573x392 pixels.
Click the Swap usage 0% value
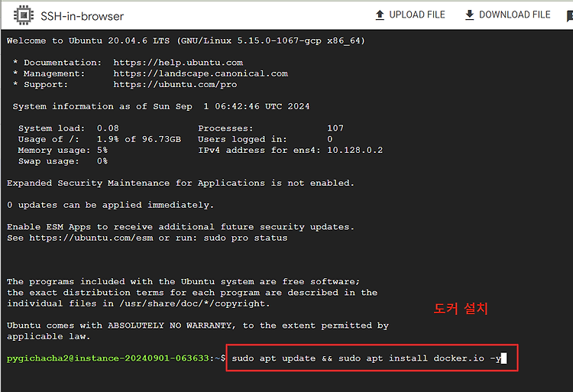102,161
